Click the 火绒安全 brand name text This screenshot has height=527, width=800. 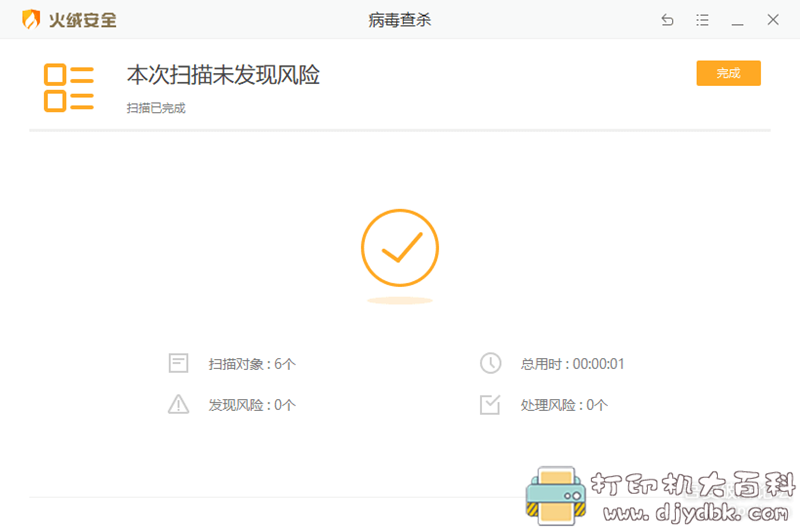click(x=83, y=20)
